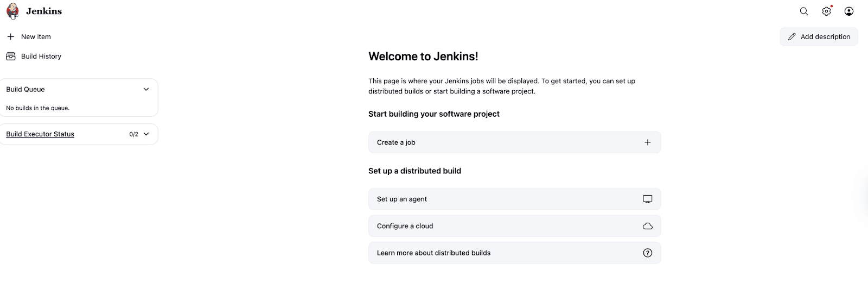Image resolution: width=868 pixels, height=288 pixels.
Task: Select New Item label in the sidebar
Action: tap(36, 37)
